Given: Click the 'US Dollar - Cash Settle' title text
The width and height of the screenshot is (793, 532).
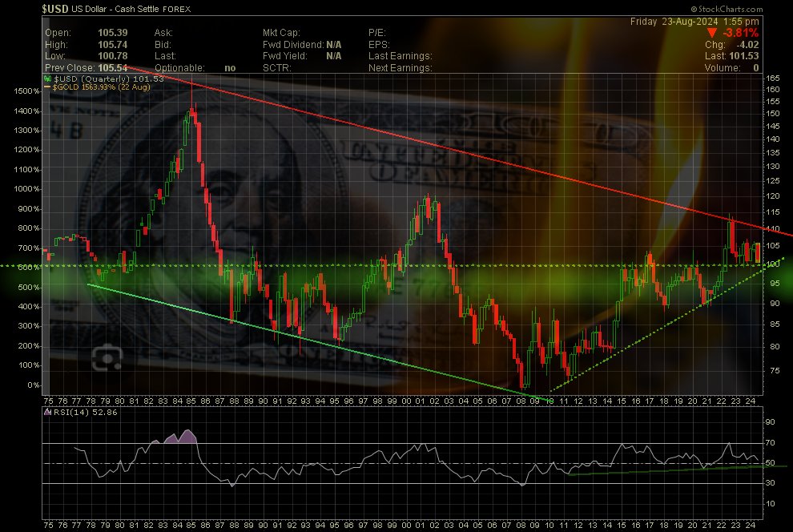Looking at the screenshot, I should (x=115, y=9).
